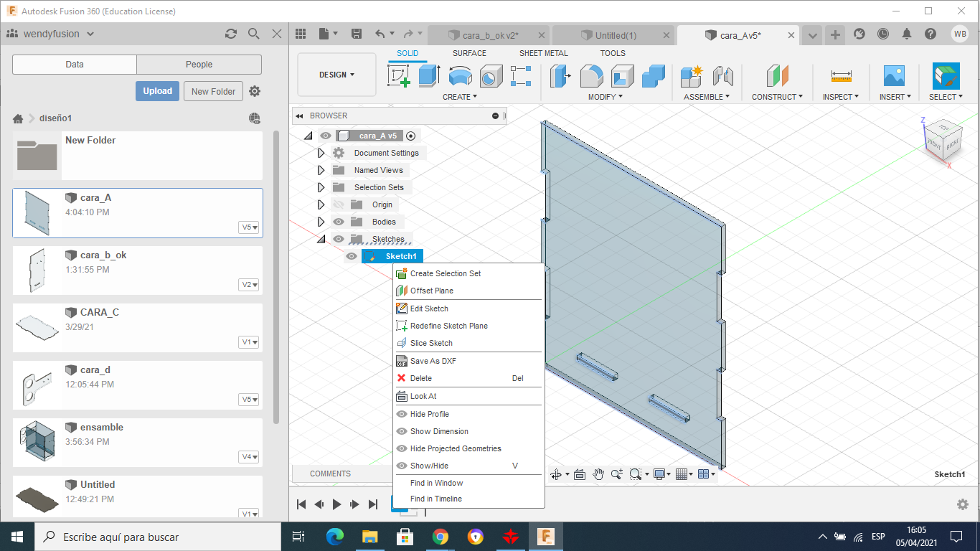Select the Offset Plane construct icon

[x=777, y=75]
